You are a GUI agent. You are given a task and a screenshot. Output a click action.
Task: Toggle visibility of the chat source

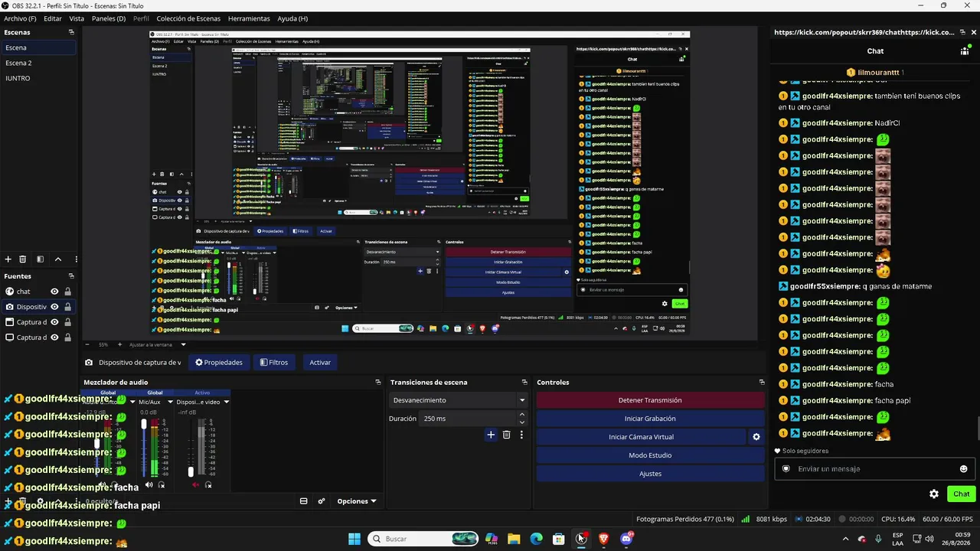click(x=54, y=292)
